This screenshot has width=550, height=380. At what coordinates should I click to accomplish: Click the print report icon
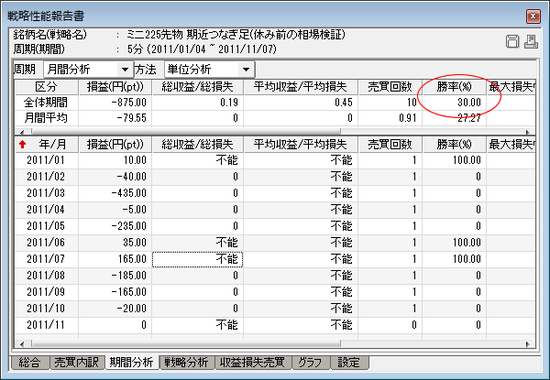click(x=531, y=42)
